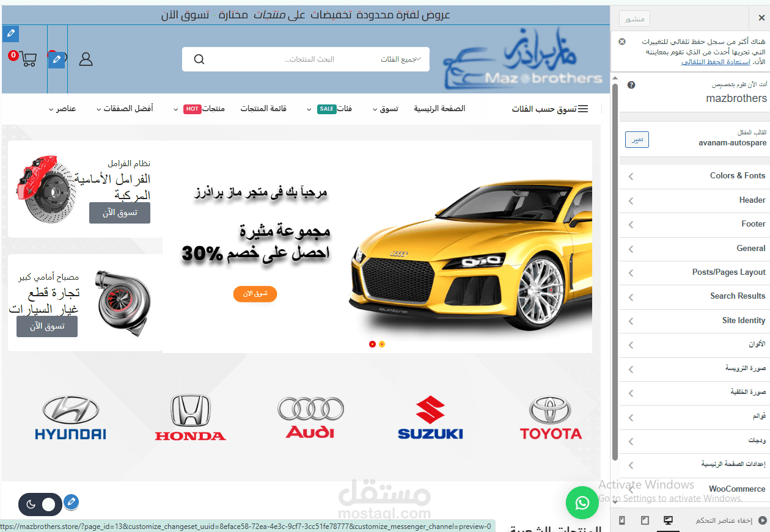
Task: Click the Honda brand logo
Action: (x=190, y=418)
